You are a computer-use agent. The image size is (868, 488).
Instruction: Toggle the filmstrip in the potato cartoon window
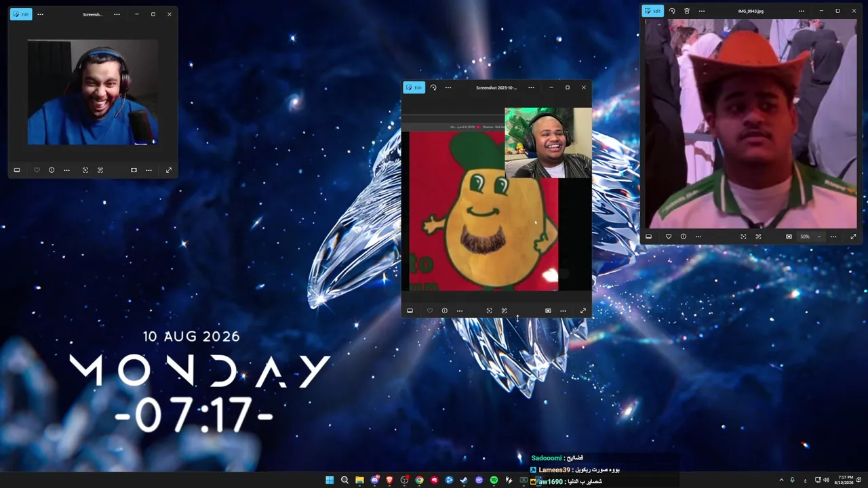click(x=410, y=311)
